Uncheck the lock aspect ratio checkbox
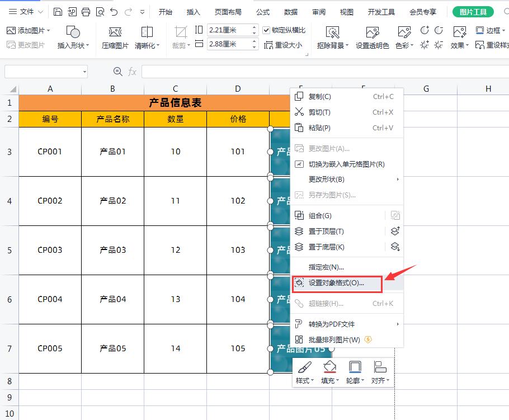The width and height of the screenshot is (509, 420). click(x=266, y=30)
